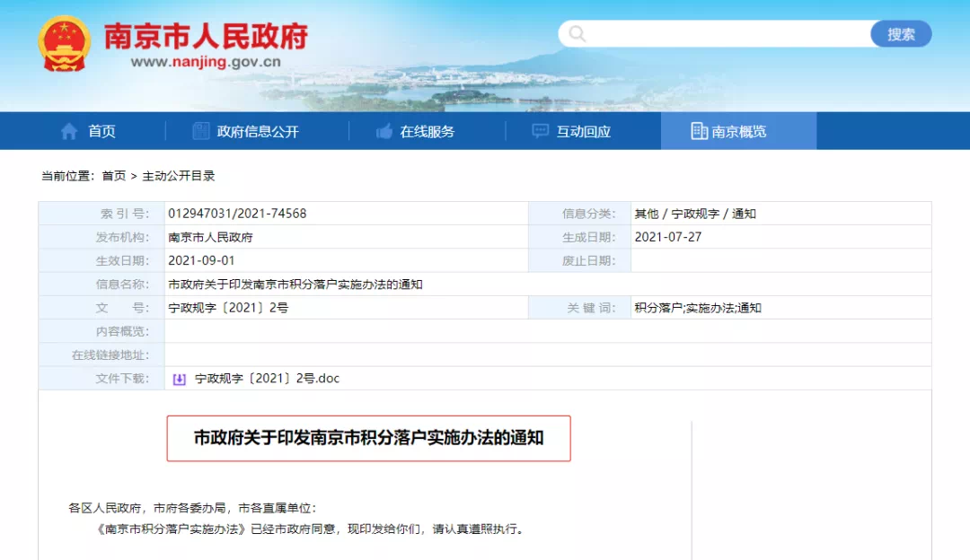970x560 pixels.
Task: Go to 政府信息公开 in navigation bar
Action: tap(258, 132)
